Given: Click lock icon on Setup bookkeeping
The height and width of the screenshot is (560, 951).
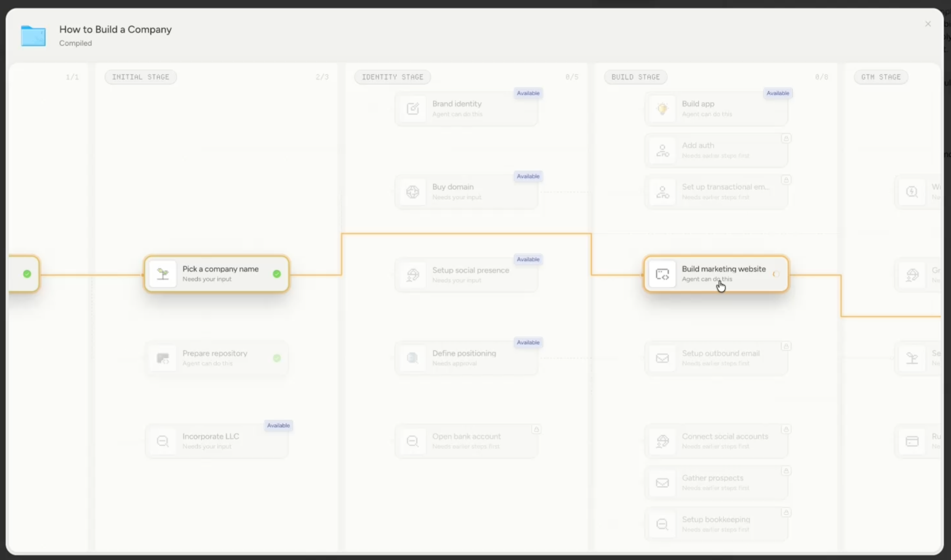Looking at the screenshot, I should [x=786, y=512].
